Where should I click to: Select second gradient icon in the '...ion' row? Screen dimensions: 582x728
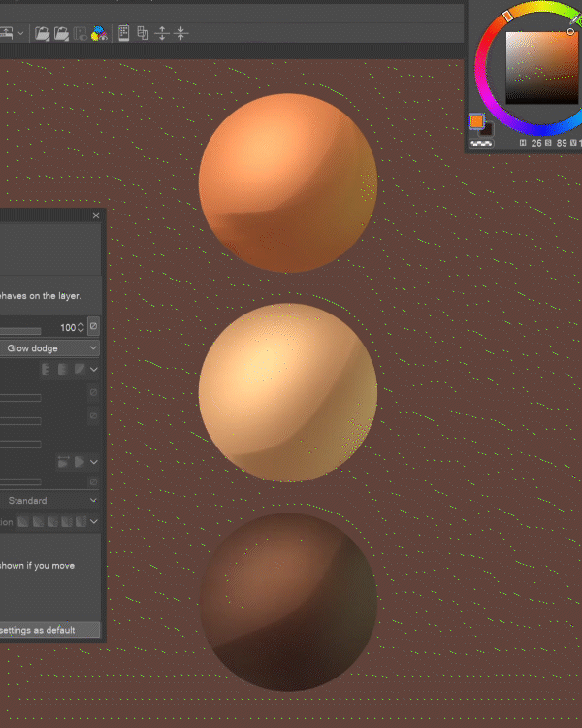tap(38, 522)
